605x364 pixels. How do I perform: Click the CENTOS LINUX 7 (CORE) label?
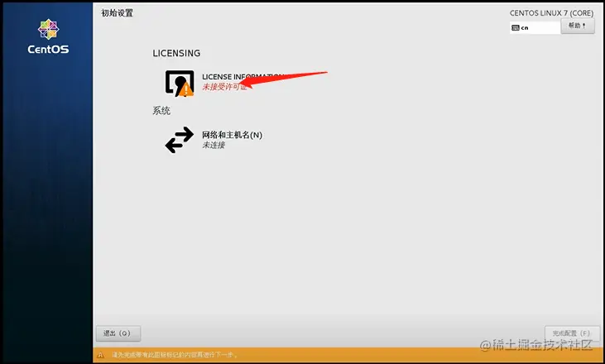(x=551, y=13)
